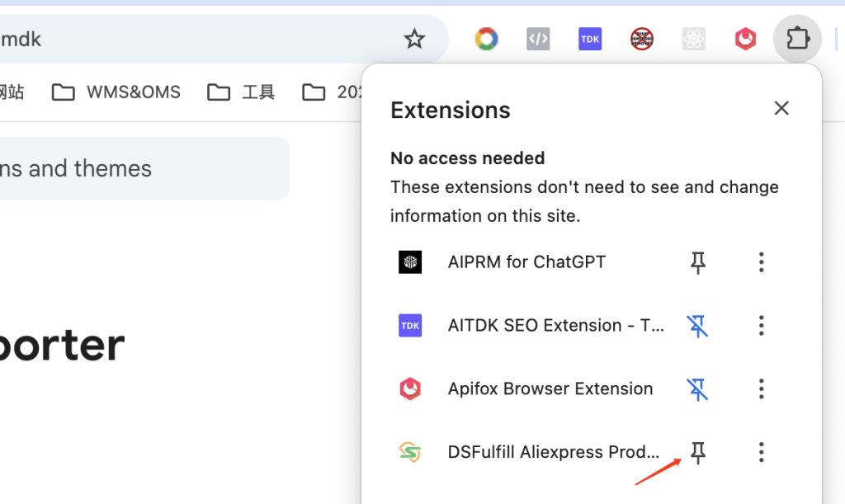Open the 工具 bookmarks folder
The image size is (845, 504).
(x=241, y=92)
